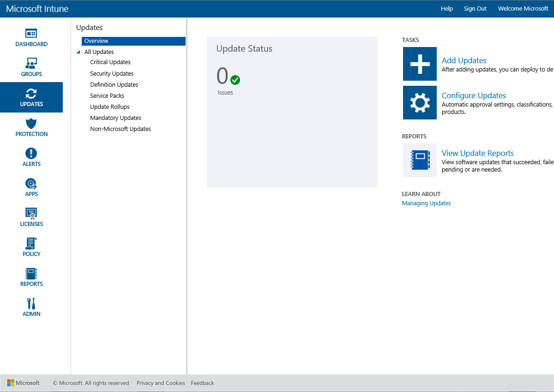Click the View Update Reports notebook tile
The image size is (554, 392).
click(420, 160)
